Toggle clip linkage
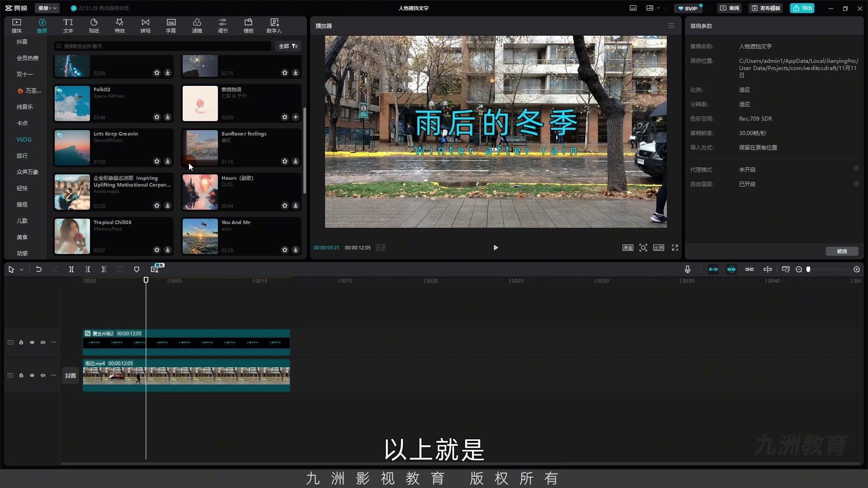Screen dimensions: 868x488 (x=749, y=269)
